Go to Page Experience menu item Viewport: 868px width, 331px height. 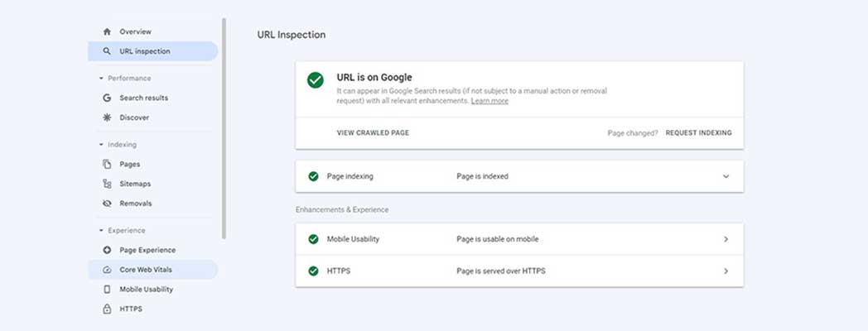coord(147,250)
